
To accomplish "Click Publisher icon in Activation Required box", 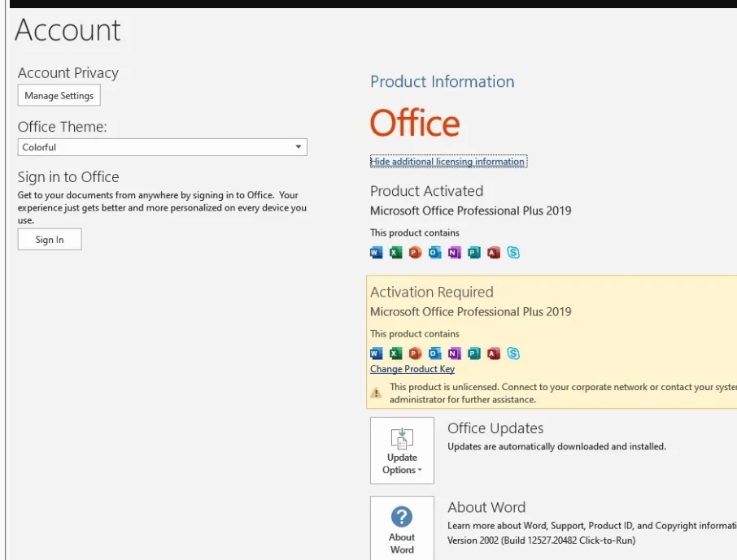I will click(x=473, y=354).
